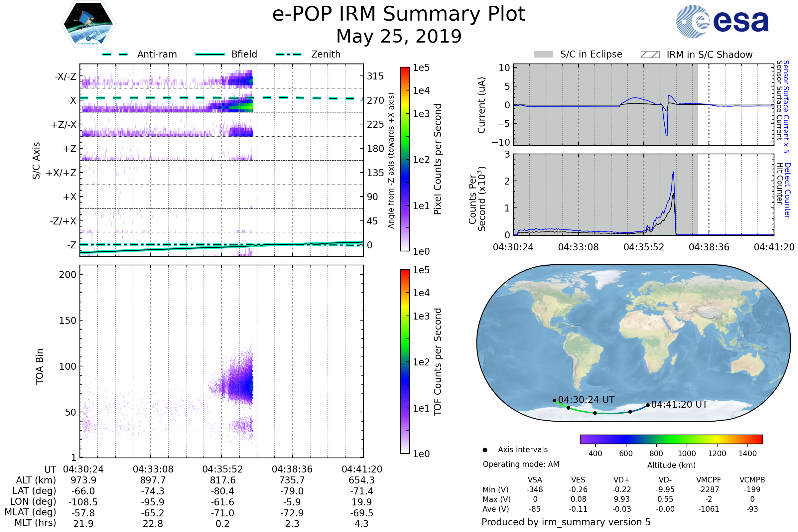Click the e-POP IRM Summary Plot title
This screenshot has width=798, height=532.
click(399, 14)
